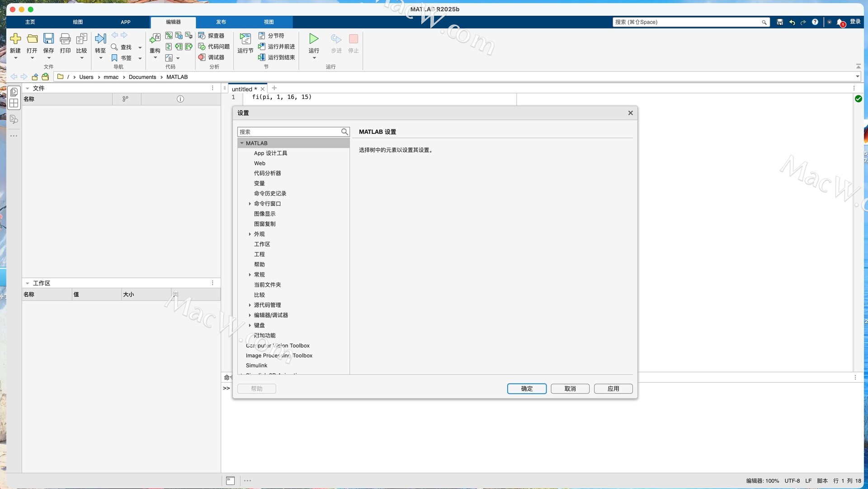868x489 pixels.
Task: Click the Go To (转至) icon
Action: point(100,39)
